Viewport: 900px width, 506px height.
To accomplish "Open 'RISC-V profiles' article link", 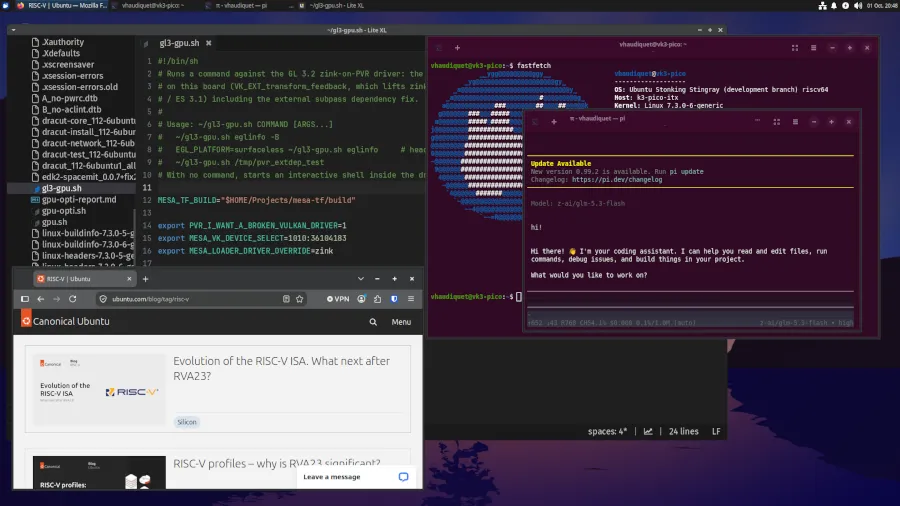I will point(277,463).
